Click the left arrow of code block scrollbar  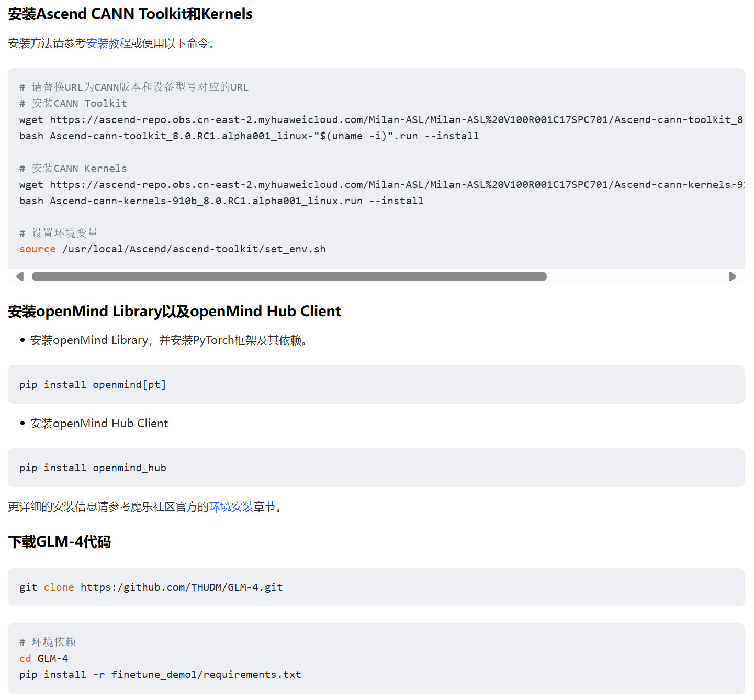(20, 276)
